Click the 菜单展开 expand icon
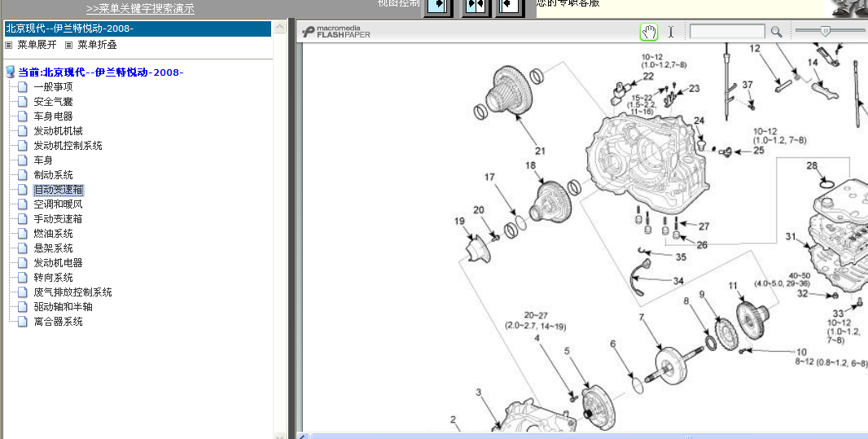 click(x=9, y=46)
